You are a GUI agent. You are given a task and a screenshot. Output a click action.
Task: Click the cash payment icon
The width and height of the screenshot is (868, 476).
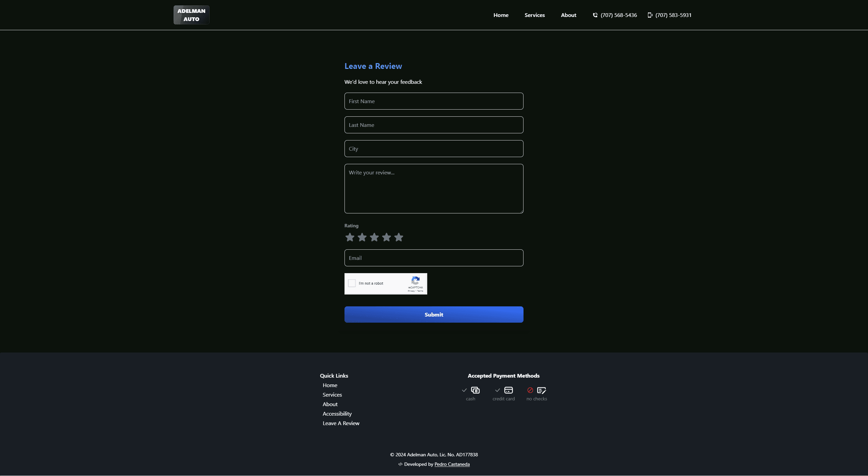point(475,390)
